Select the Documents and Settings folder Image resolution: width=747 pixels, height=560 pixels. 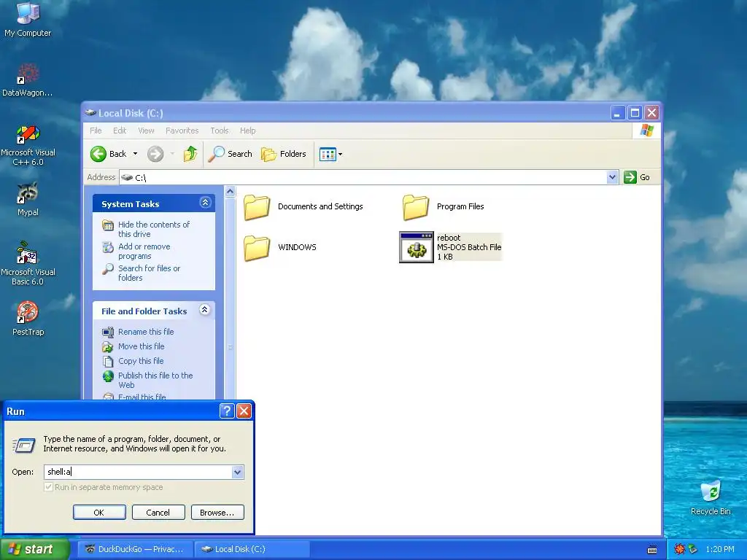(x=303, y=206)
